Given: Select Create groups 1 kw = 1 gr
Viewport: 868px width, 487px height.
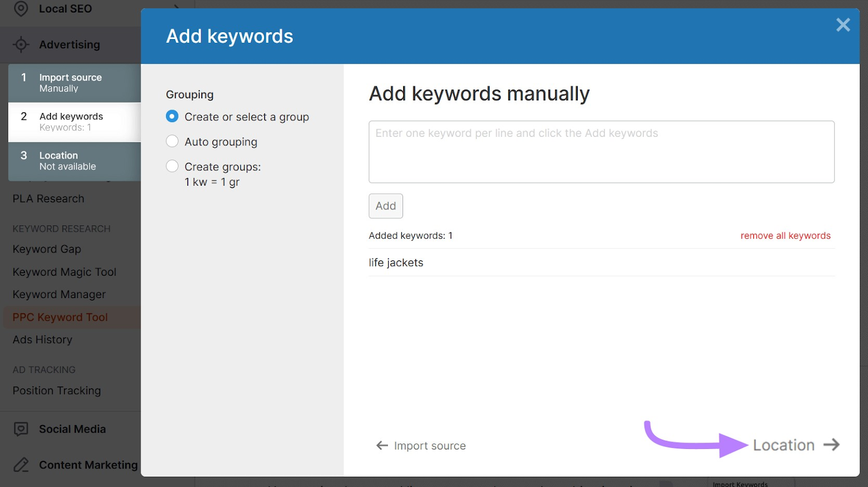Looking at the screenshot, I should click(172, 166).
